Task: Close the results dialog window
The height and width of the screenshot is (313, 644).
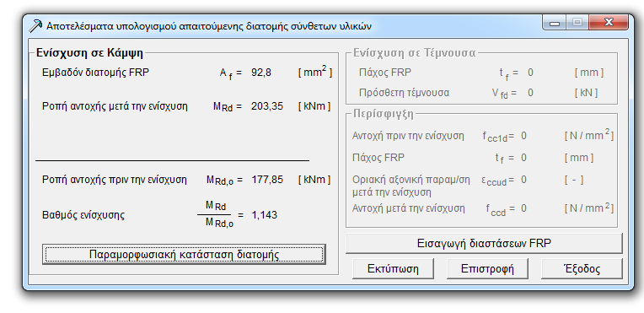Action: pyautogui.click(x=609, y=23)
